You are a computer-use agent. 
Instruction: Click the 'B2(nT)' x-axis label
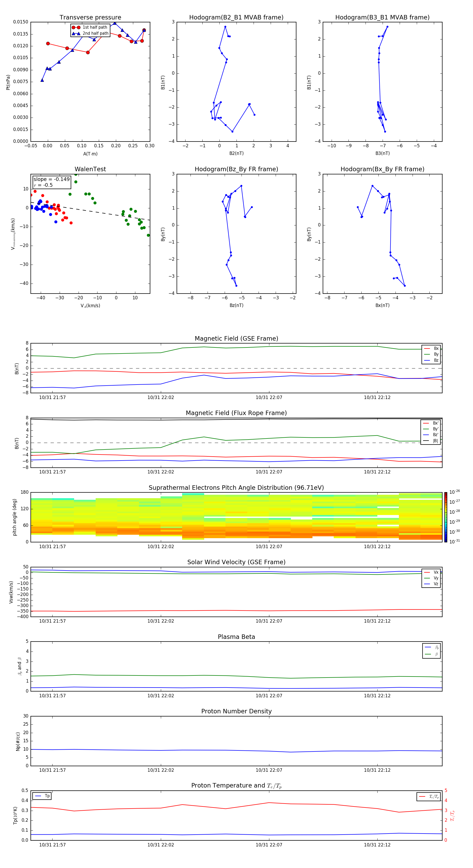coord(236,153)
